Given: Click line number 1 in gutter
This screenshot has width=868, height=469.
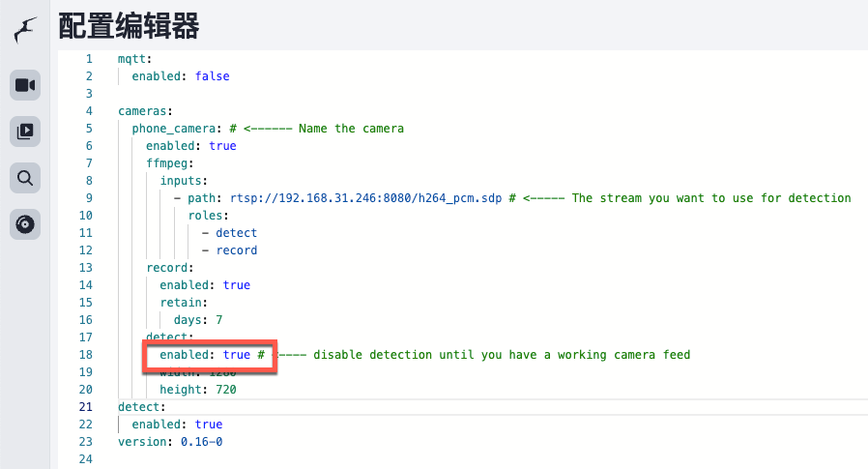Looking at the screenshot, I should [89, 59].
